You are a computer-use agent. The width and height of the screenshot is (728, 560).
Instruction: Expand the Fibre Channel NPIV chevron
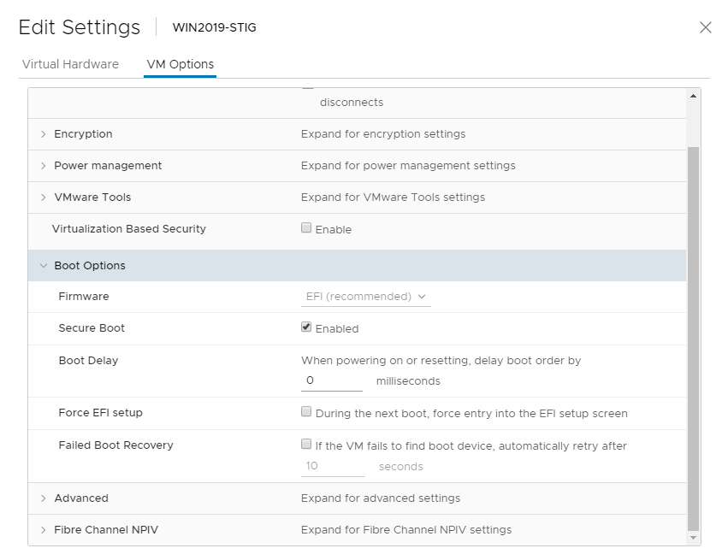(43, 530)
